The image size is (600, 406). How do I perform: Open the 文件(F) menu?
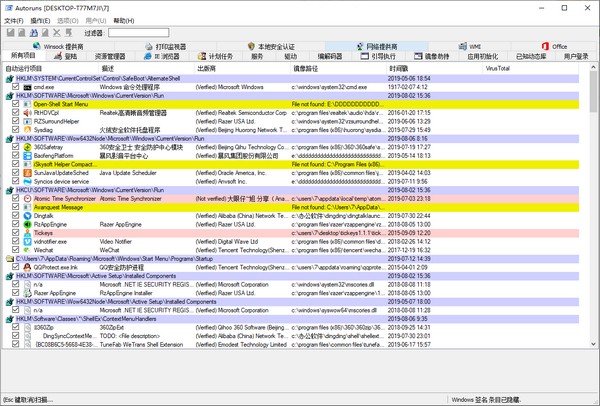point(13,20)
